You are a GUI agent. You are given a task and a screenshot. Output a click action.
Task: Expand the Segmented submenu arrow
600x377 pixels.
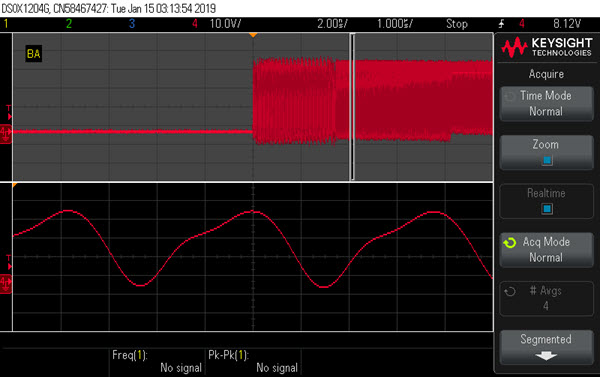[x=546, y=356]
